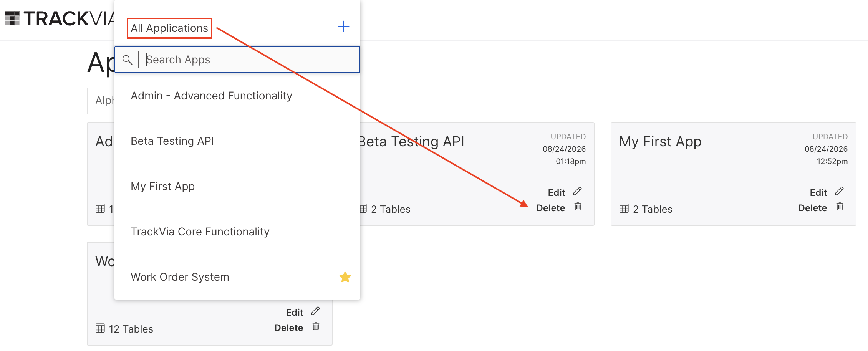
Task: Click 2 Tables on Beta Testing API card
Action: point(391,209)
